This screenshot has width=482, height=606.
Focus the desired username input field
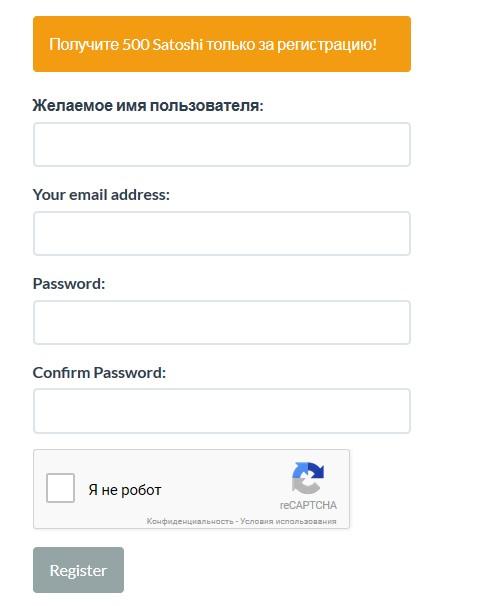tap(222, 145)
